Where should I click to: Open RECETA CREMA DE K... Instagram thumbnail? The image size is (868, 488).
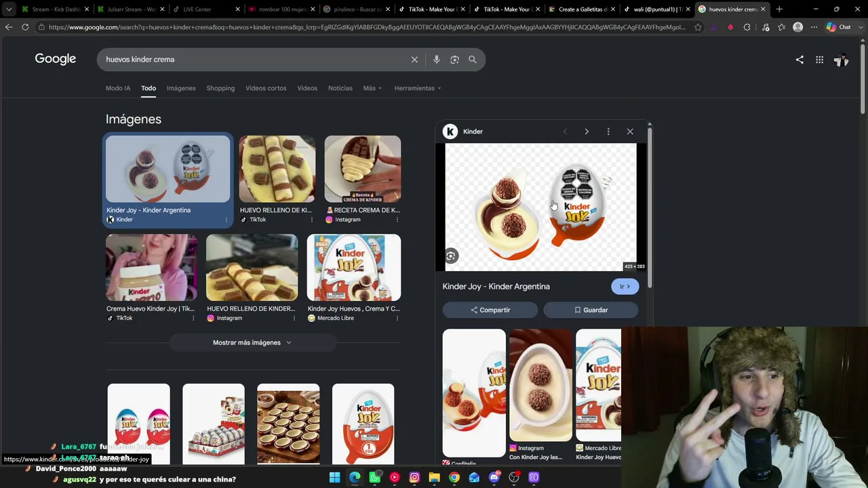pyautogui.click(x=363, y=169)
